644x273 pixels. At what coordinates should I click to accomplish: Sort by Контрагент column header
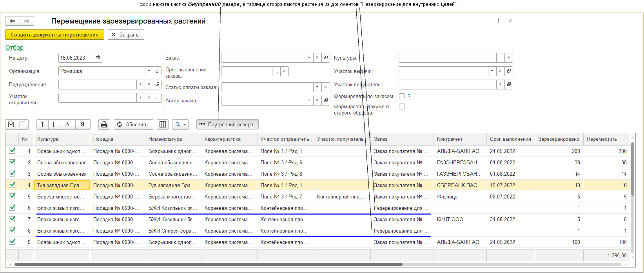461,139
